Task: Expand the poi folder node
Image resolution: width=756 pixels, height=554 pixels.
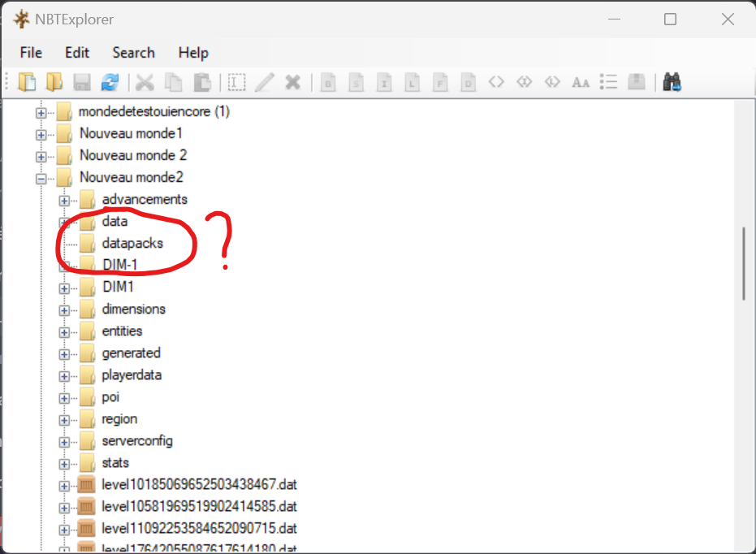Action: pyautogui.click(x=64, y=398)
